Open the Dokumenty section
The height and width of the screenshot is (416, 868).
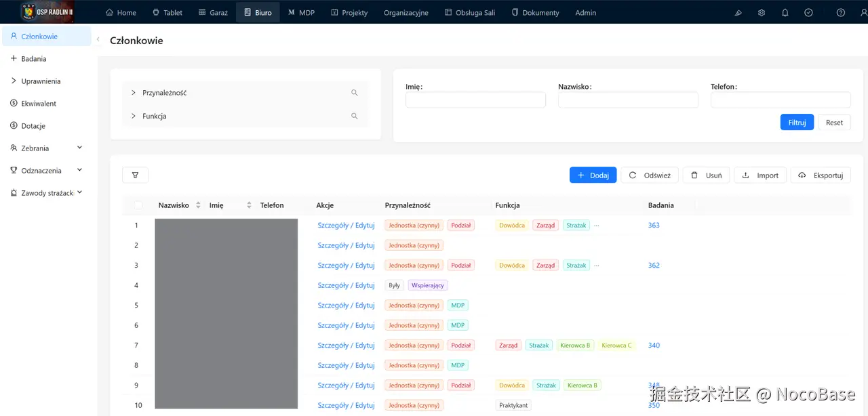[x=535, y=12]
